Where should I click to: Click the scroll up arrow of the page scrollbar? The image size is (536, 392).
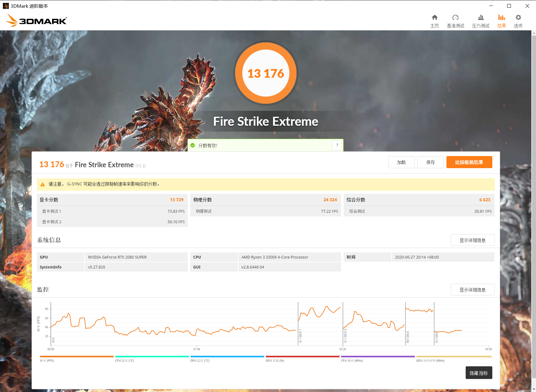(534, 33)
